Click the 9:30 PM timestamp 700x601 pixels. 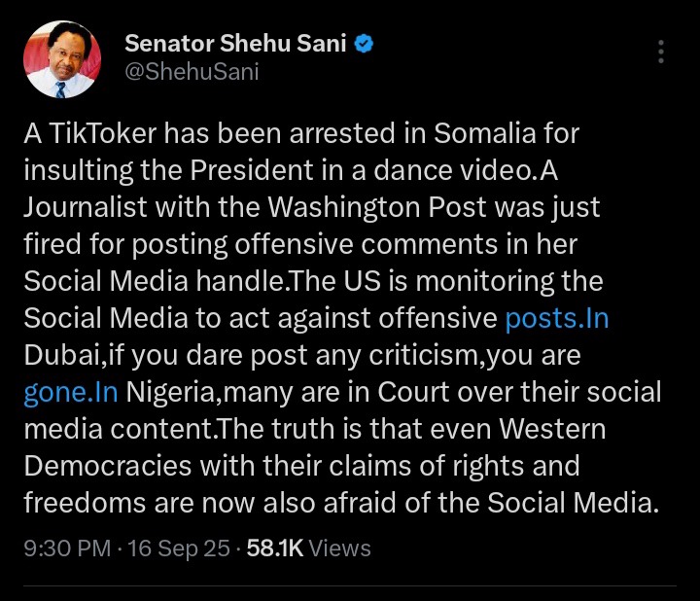tap(67, 548)
